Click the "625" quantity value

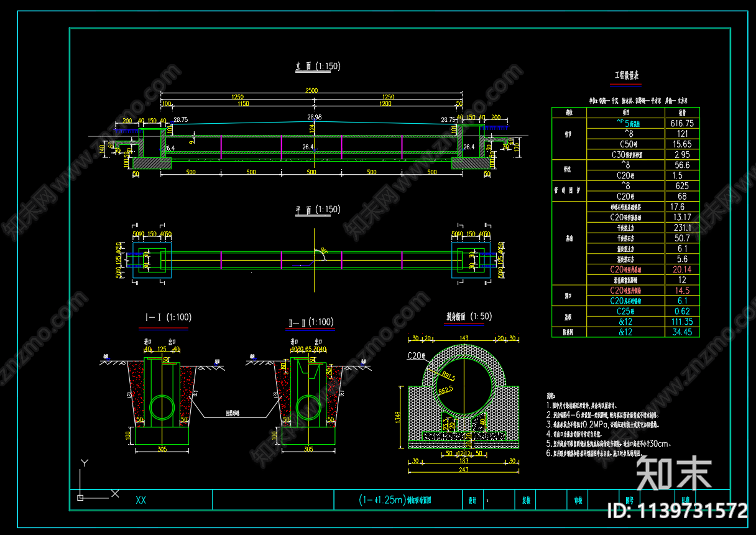682,186
